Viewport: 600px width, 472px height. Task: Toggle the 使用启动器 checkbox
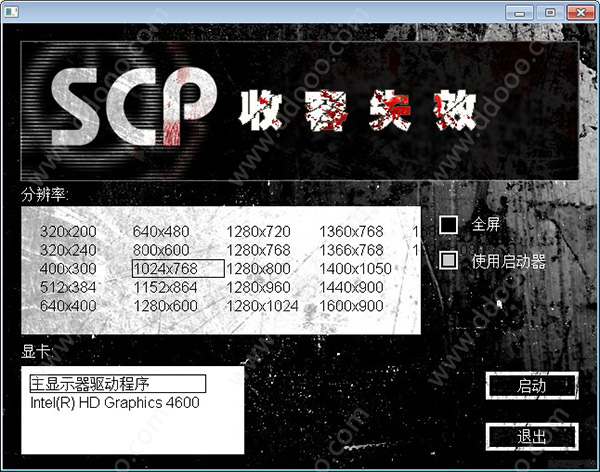448,260
